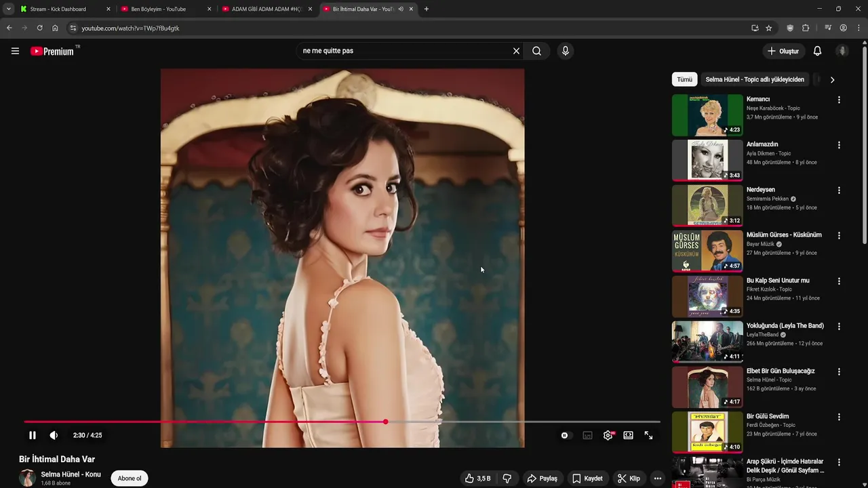Image resolution: width=868 pixels, height=488 pixels.
Task: Switch to theater mode
Action: coord(628,435)
